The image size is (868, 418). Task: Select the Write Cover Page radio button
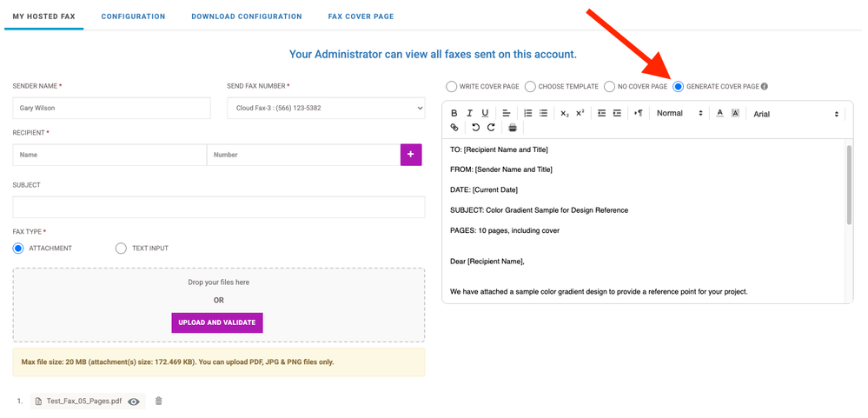[x=451, y=87]
